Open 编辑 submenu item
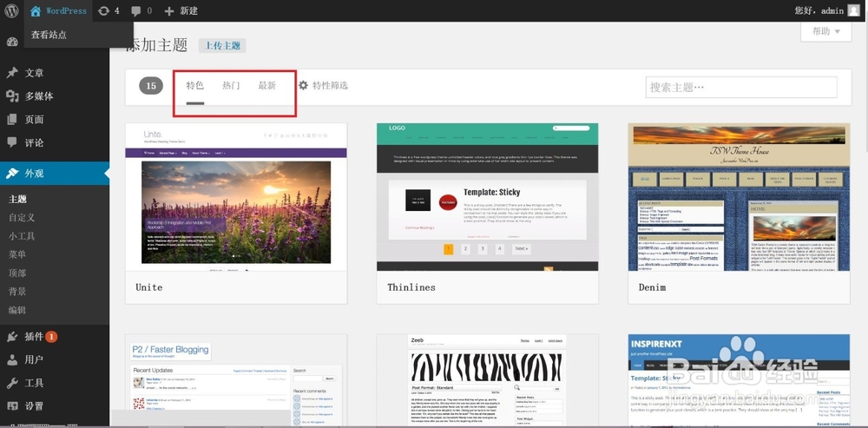This screenshot has width=868, height=428. (x=17, y=310)
